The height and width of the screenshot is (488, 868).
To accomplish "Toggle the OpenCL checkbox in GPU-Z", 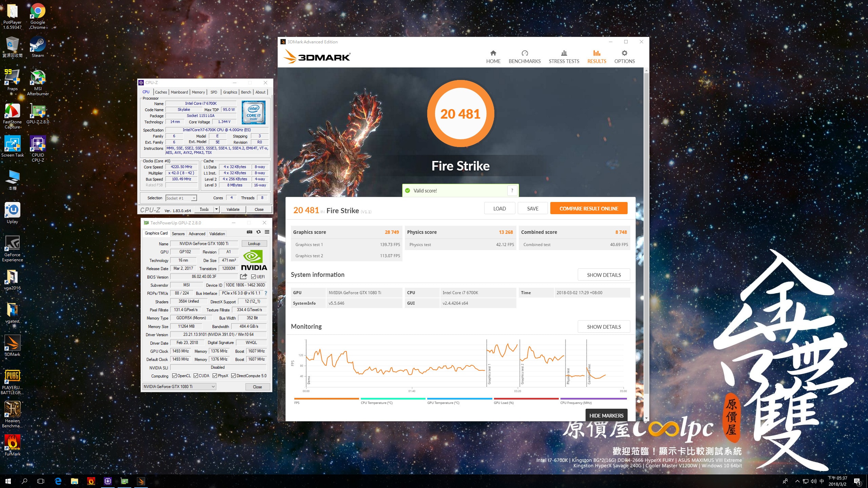I will click(174, 375).
